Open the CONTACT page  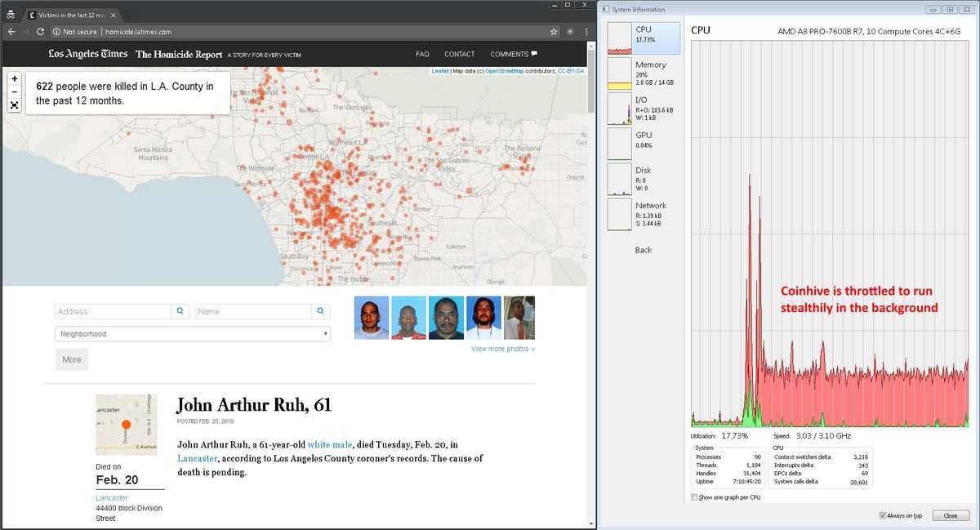pyautogui.click(x=459, y=54)
